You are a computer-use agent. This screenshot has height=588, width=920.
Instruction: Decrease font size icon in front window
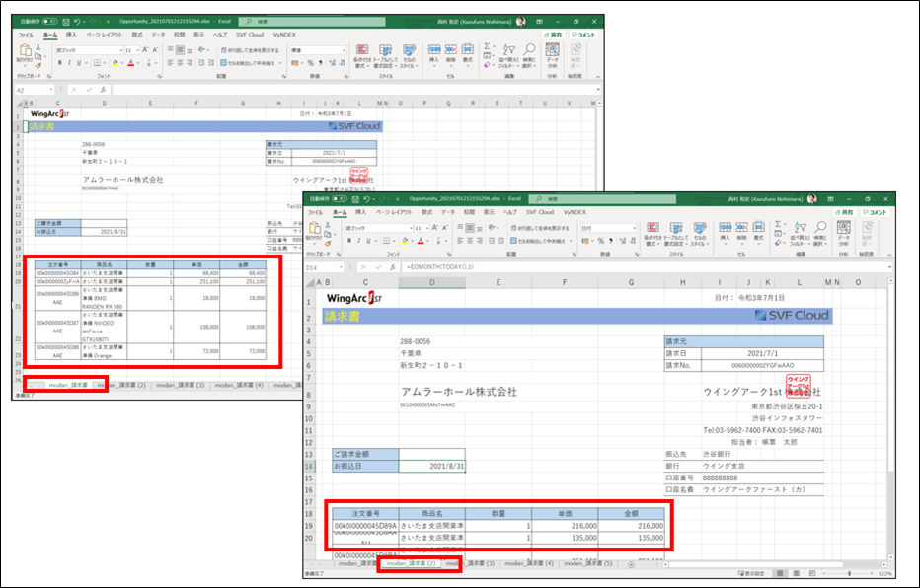click(445, 228)
